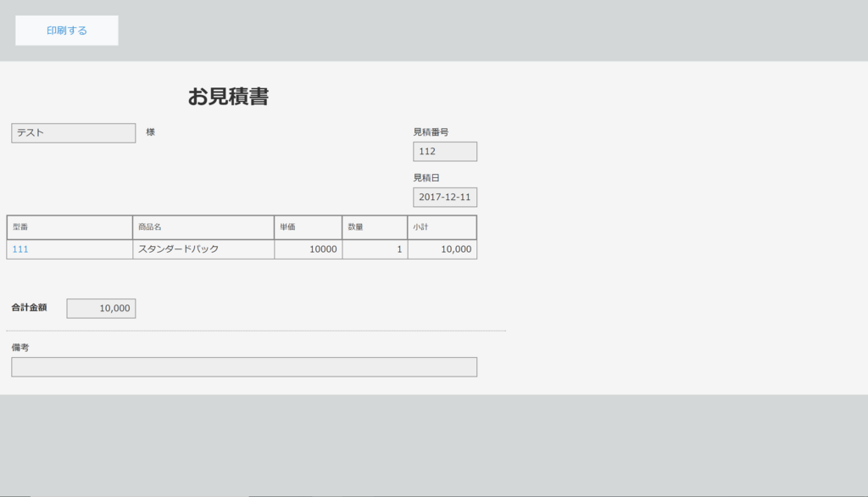Click the customer name field showing テスト
The image size is (868, 497).
point(74,133)
